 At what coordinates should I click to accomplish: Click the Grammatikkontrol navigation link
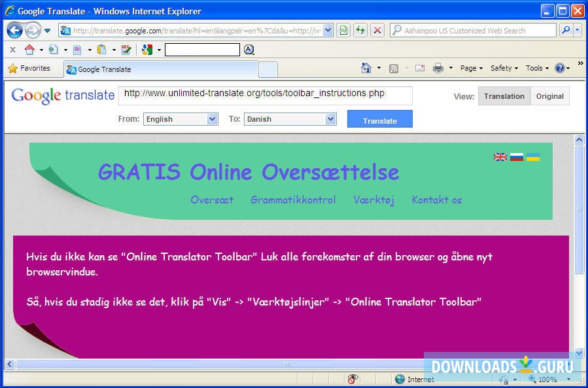point(293,200)
